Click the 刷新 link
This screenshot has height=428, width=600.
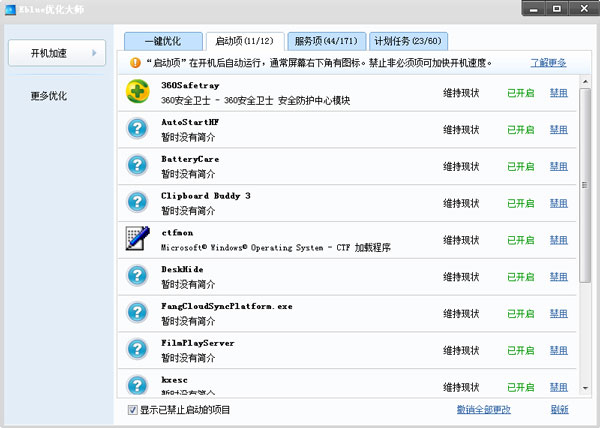tap(559, 410)
